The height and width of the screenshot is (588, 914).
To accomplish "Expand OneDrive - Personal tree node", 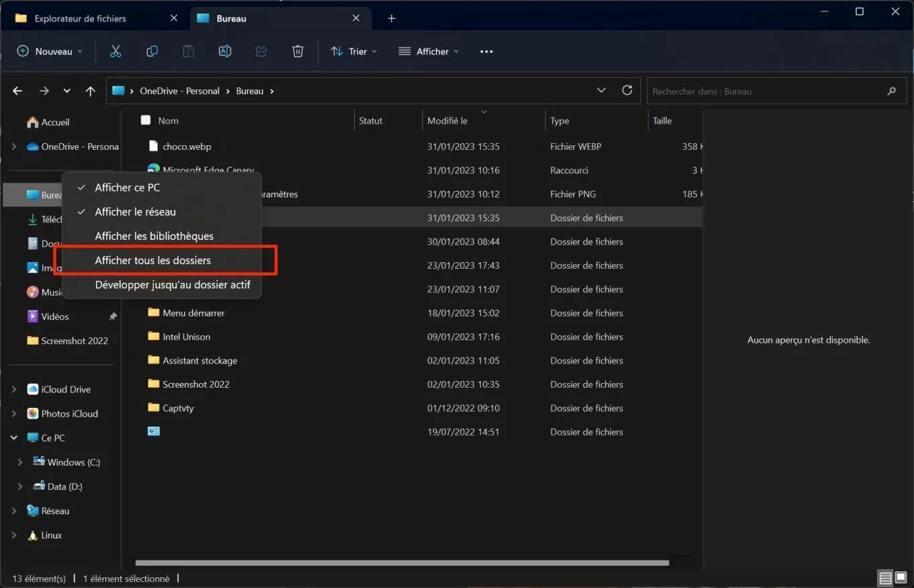I will coord(14,146).
